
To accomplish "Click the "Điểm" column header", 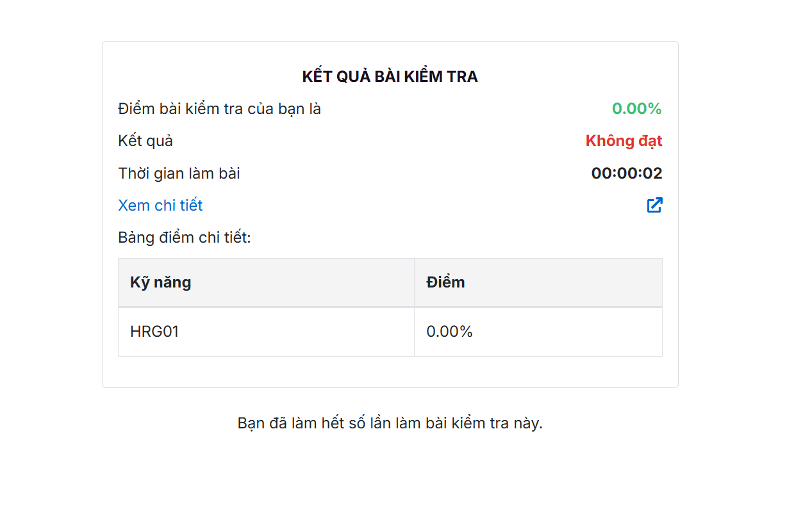I will (445, 282).
